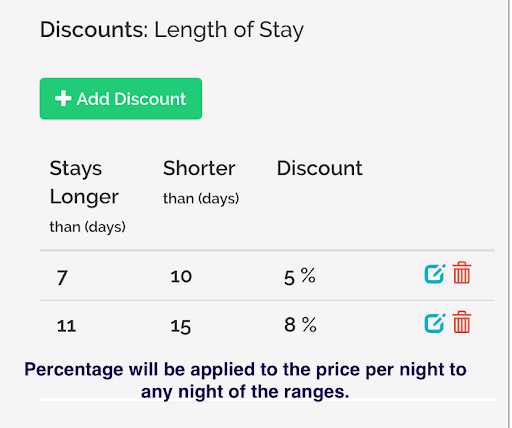Delete the 8 % discount row

pyautogui.click(x=462, y=322)
